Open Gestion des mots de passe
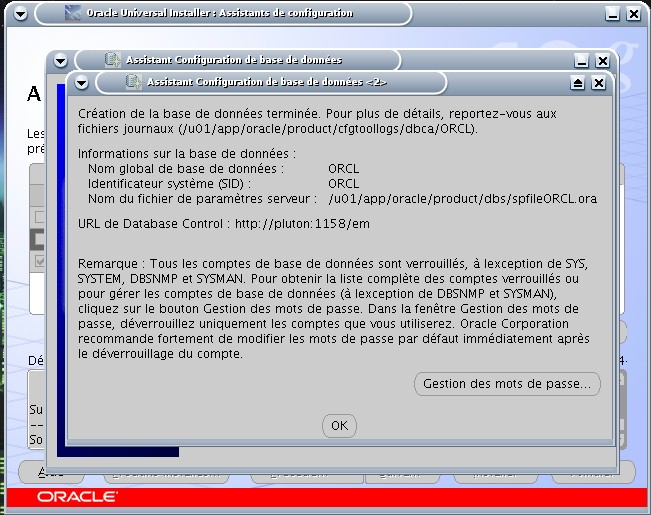The width and height of the screenshot is (651, 515). (x=507, y=384)
